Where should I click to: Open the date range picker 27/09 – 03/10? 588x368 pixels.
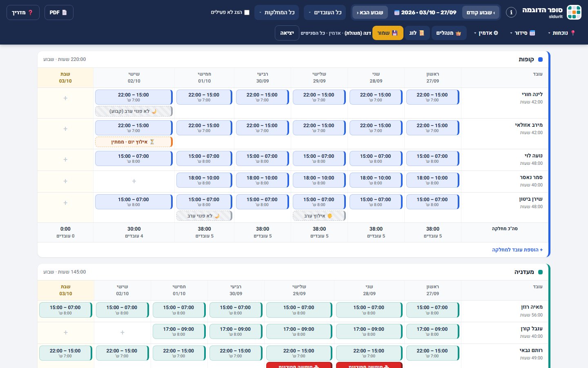click(x=425, y=12)
